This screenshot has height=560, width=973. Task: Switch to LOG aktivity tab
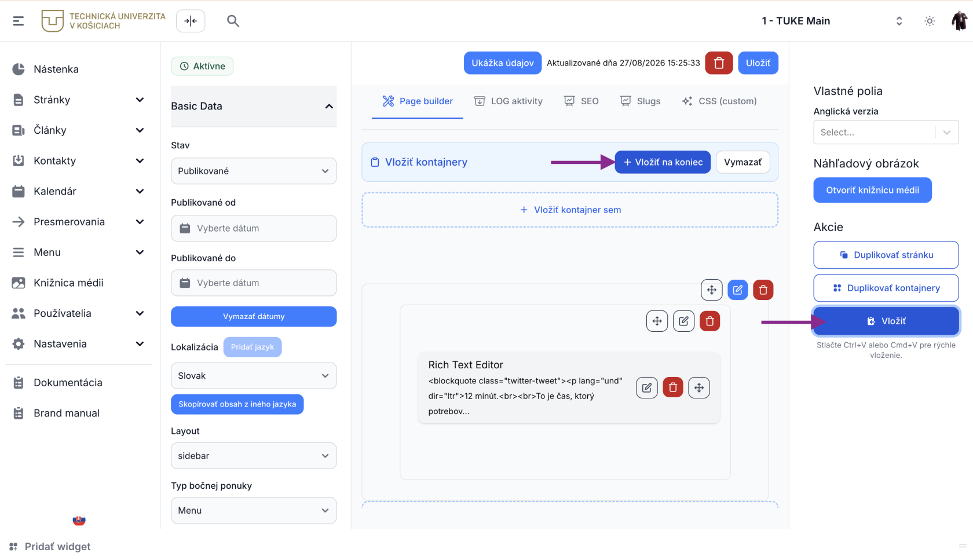coord(508,101)
